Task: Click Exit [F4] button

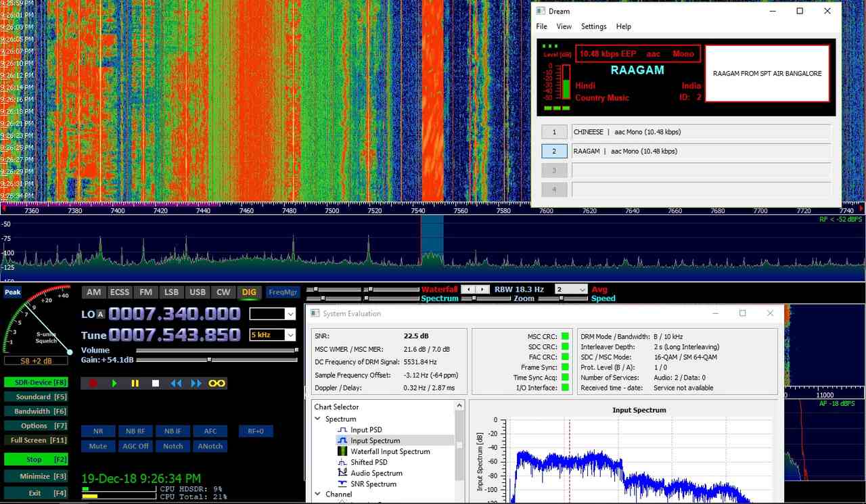Action: [36, 493]
